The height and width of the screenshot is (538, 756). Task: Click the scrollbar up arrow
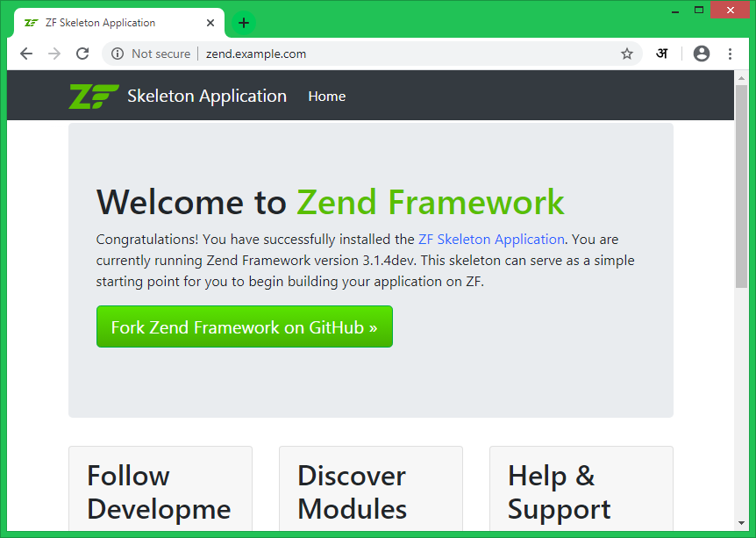click(x=741, y=78)
